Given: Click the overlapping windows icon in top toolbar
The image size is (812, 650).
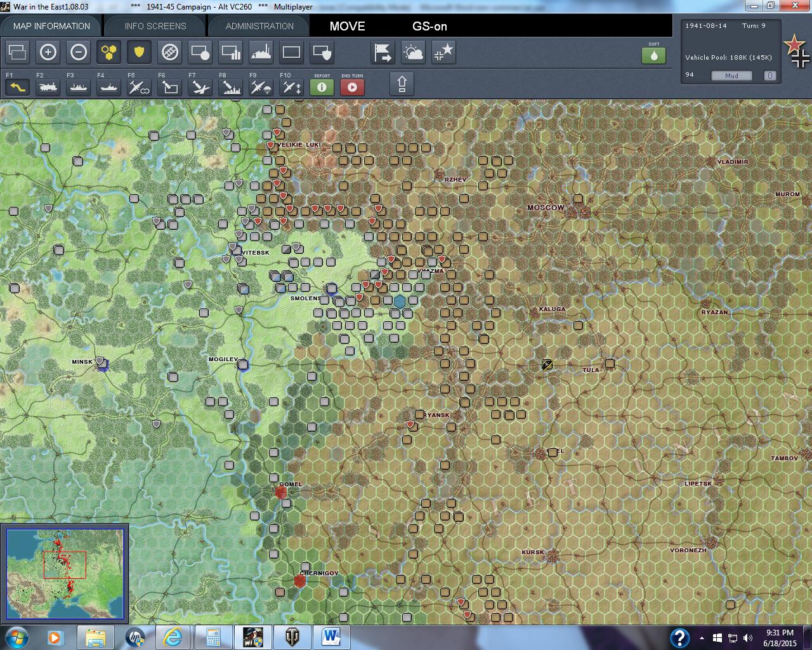Looking at the screenshot, I should pyautogui.click(x=17, y=52).
